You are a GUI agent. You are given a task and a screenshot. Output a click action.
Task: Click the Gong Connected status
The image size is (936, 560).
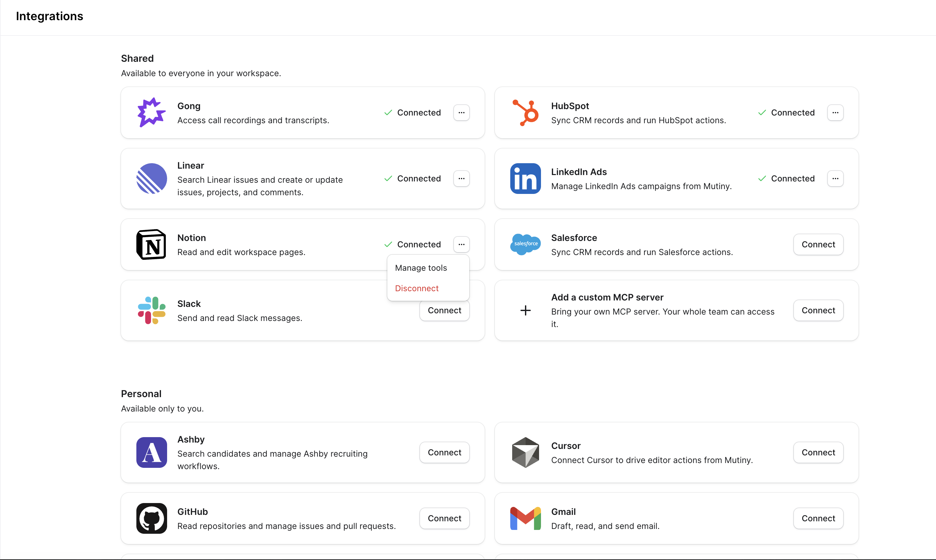pos(412,112)
